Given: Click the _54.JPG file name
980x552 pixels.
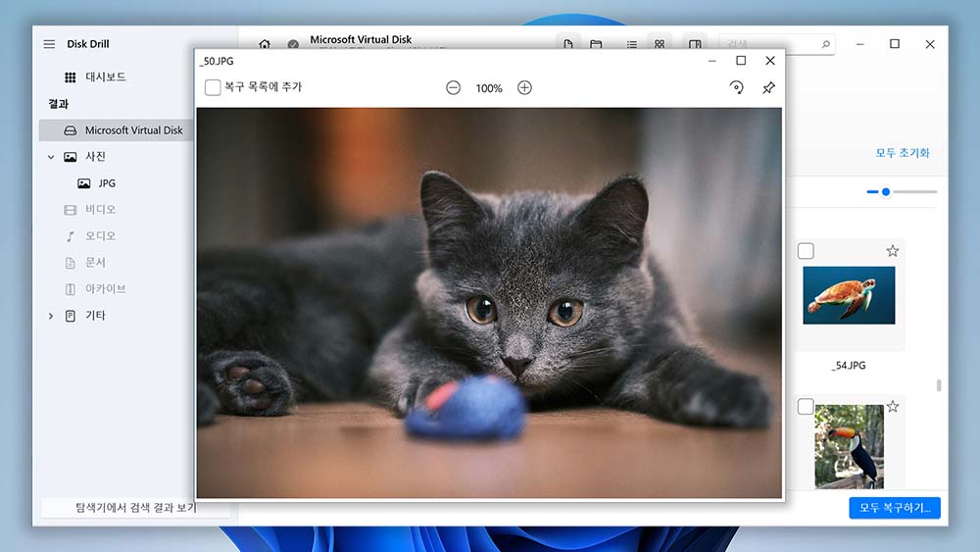Looking at the screenshot, I should point(849,365).
